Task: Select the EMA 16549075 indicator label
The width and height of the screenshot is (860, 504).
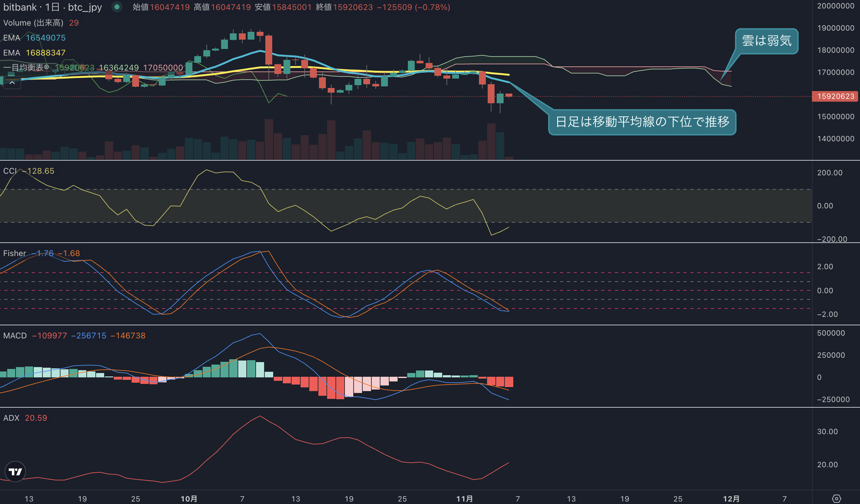Action: (34, 38)
